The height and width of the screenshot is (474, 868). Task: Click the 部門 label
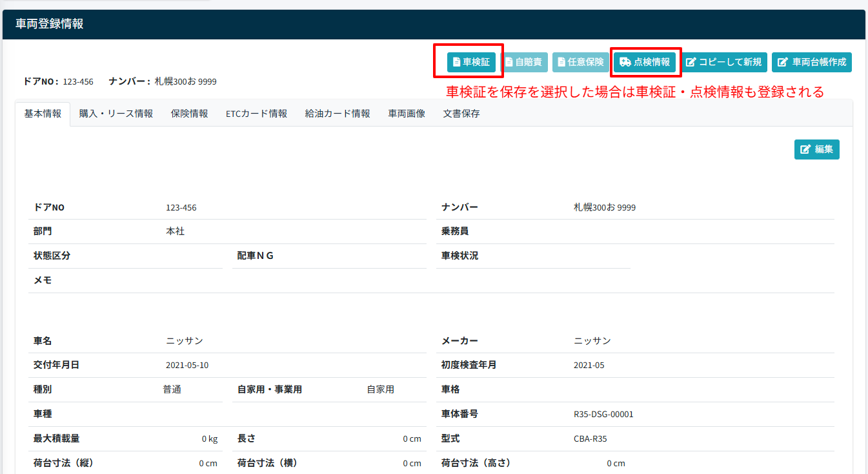pyautogui.click(x=43, y=231)
